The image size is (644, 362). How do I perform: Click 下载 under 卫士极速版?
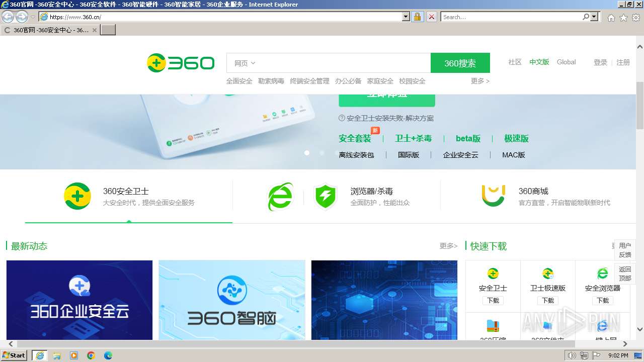(548, 301)
